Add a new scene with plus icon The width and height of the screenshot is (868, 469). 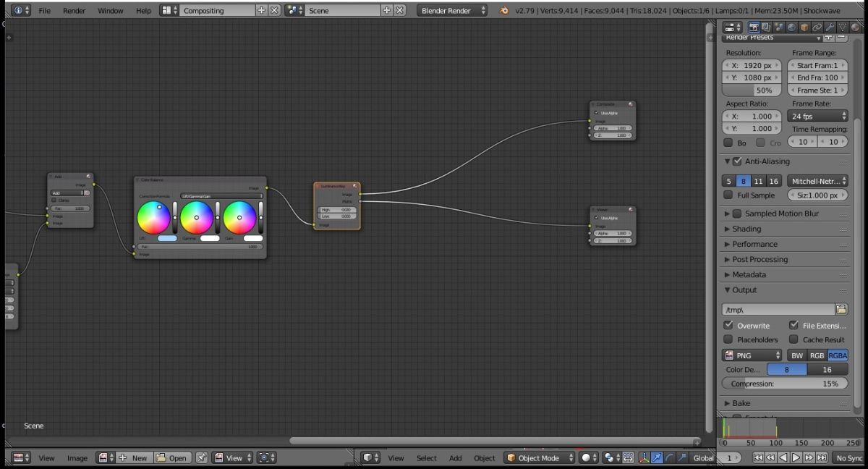[386, 10]
